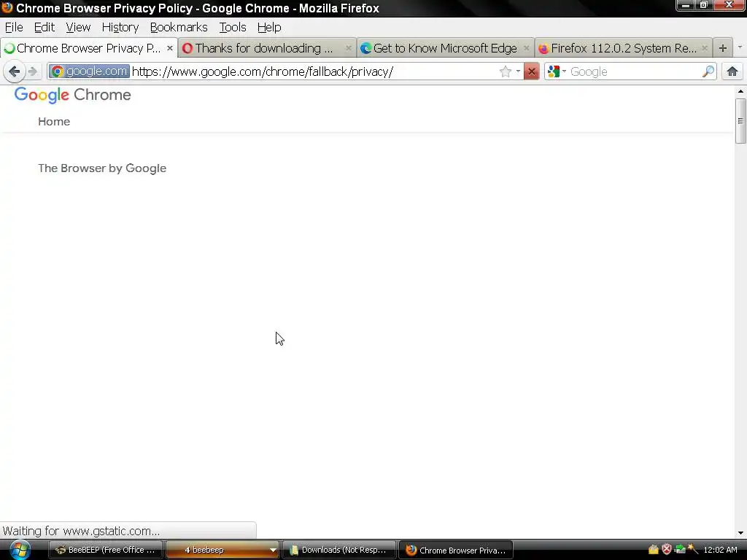Click the Waiting for www.gstatic.com status text

(81, 531)
